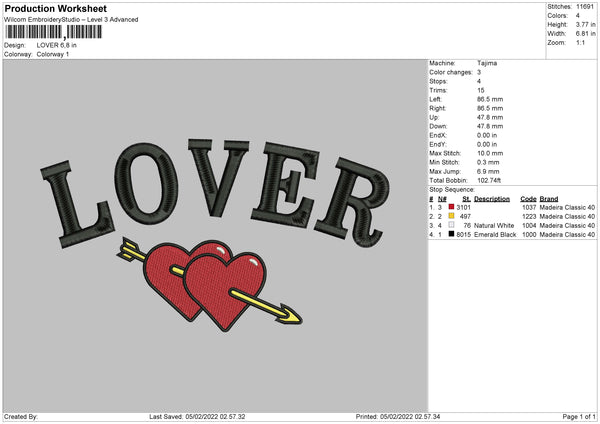The width and height of the screenshot is (600, 424).
Task: Click the yellow arrowhead in the design
Action: [293, 318]
